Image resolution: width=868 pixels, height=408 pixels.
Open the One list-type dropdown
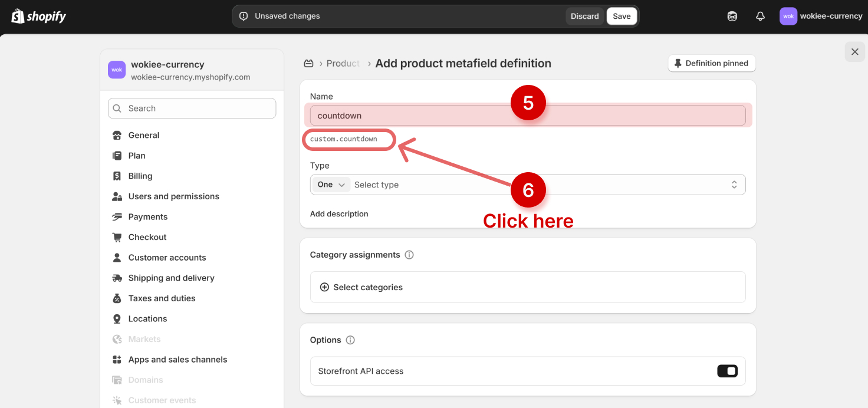click(x=331, y=185)
